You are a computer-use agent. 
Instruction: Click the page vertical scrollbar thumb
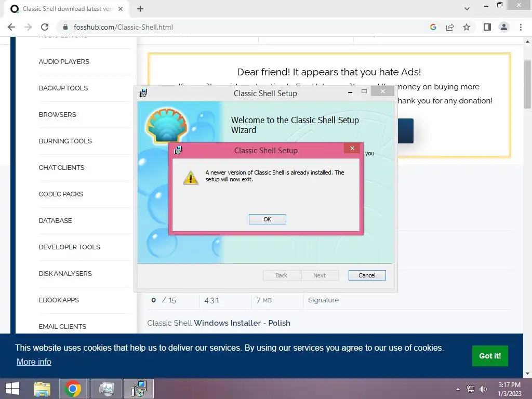(x=527, y=84)
